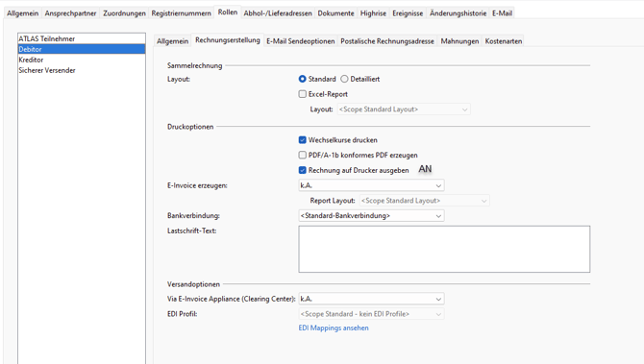
Task: Open the E-Mail Sendeoptionen sub-tab
Action: tap(300, 41)
